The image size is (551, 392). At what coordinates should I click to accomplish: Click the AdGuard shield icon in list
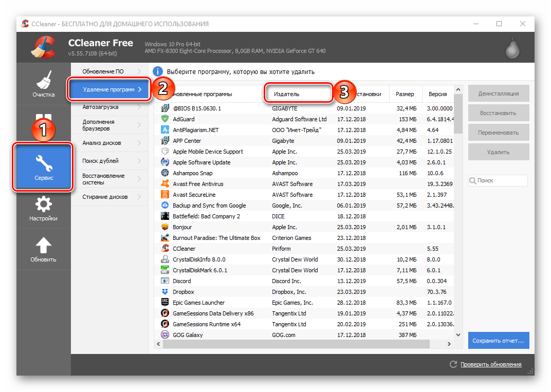(165, 119)
